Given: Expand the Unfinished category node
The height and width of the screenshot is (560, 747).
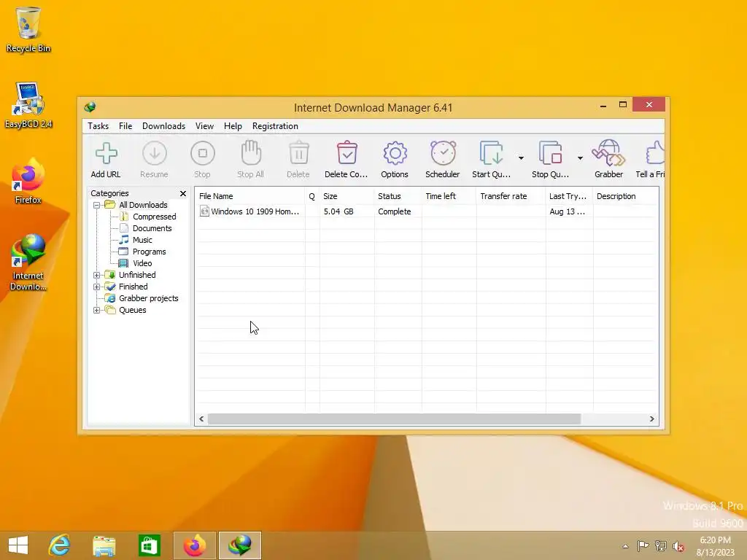Looking at the screenshot, I should point(97,275).
